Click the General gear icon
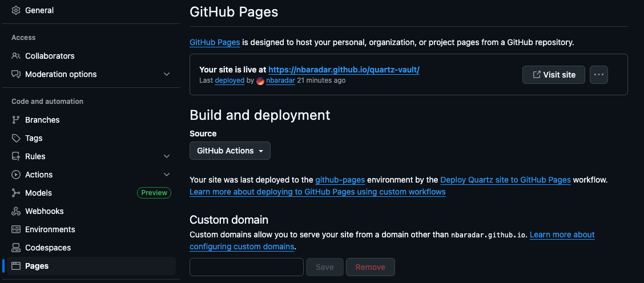This screenshot has height=283, width=644. coord(16,10)
